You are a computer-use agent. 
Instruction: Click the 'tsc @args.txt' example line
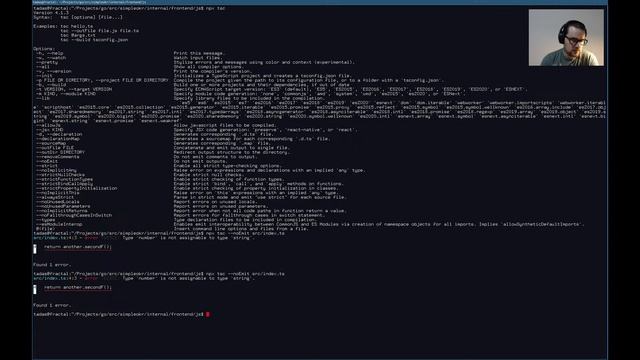(x=78, y=35)
